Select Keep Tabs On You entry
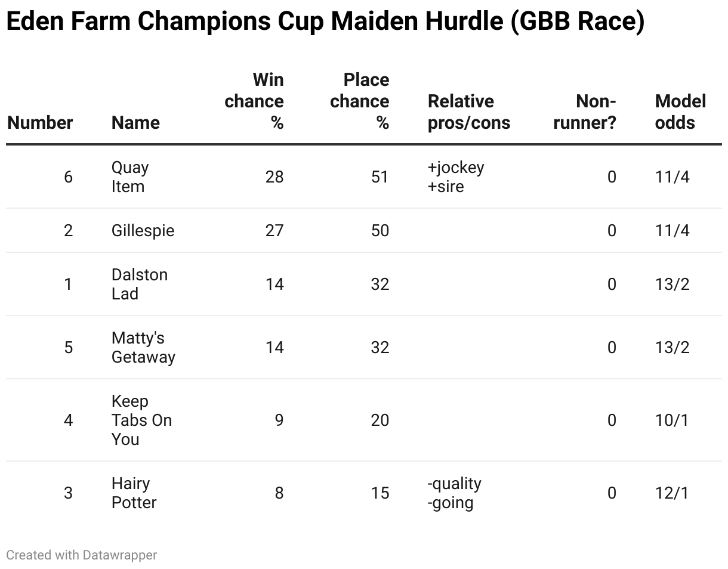Viewport: 728px width, 569px height. coord(141,420)
